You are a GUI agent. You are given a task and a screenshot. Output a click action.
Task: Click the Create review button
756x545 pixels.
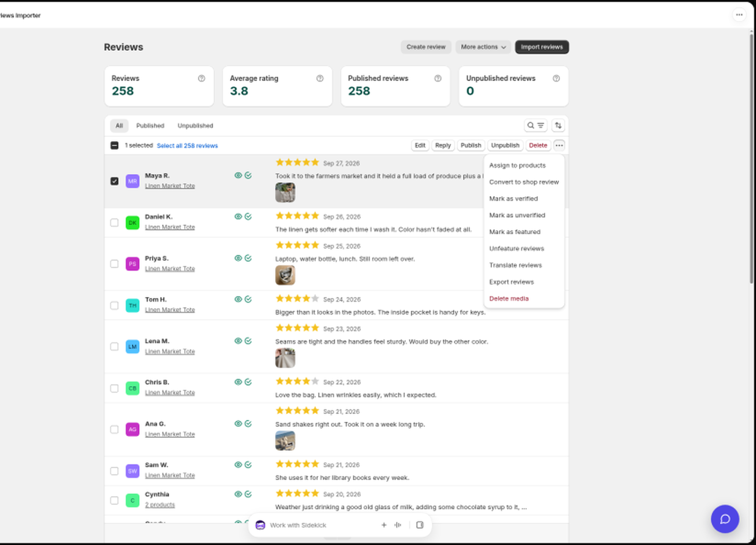(x=426, y=47)
